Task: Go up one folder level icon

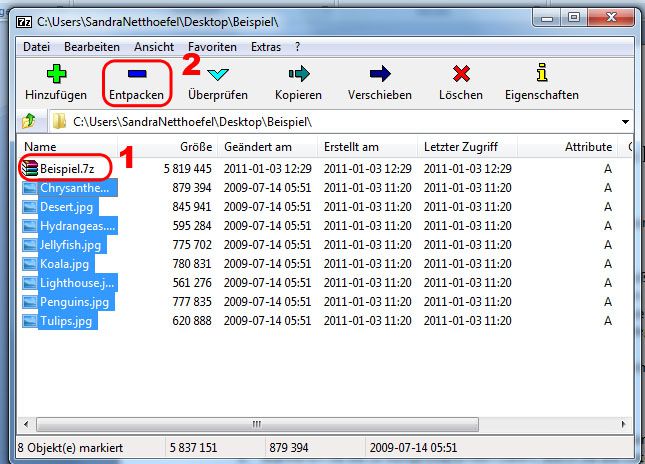Action: tap(29, 121)
